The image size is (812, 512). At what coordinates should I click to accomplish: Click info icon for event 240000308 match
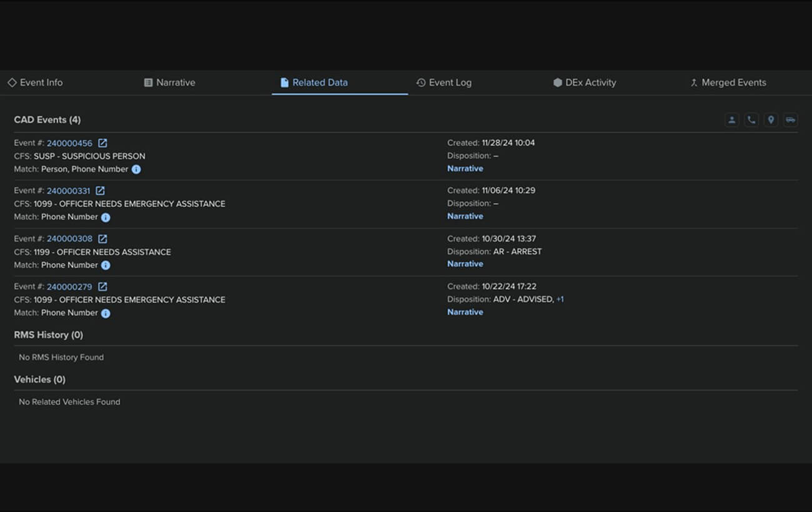105,265
